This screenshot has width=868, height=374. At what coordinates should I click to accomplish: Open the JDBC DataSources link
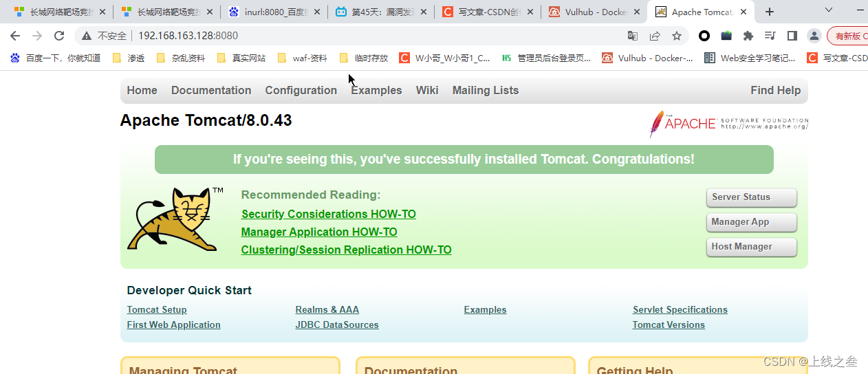pos(337,324)
